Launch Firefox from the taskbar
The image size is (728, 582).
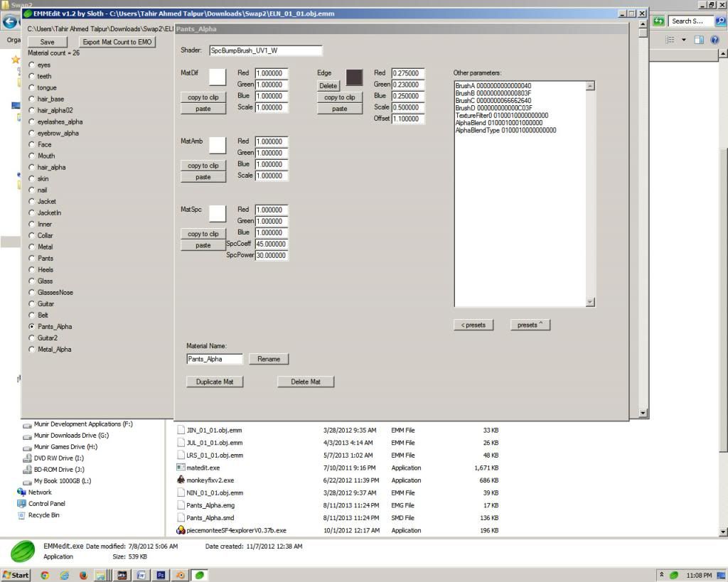[84, 576]
